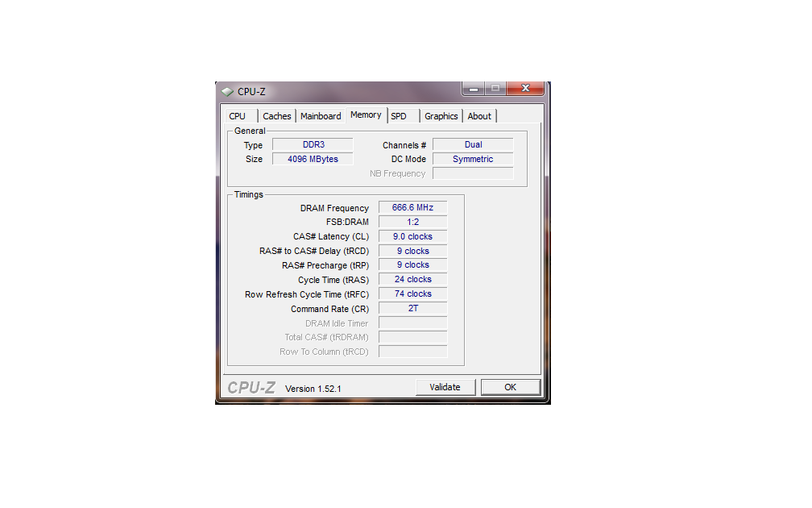Click CAS# Latency value 9.0 clocks
This screenshot has height=508, width=812.
tap(412, 236)
